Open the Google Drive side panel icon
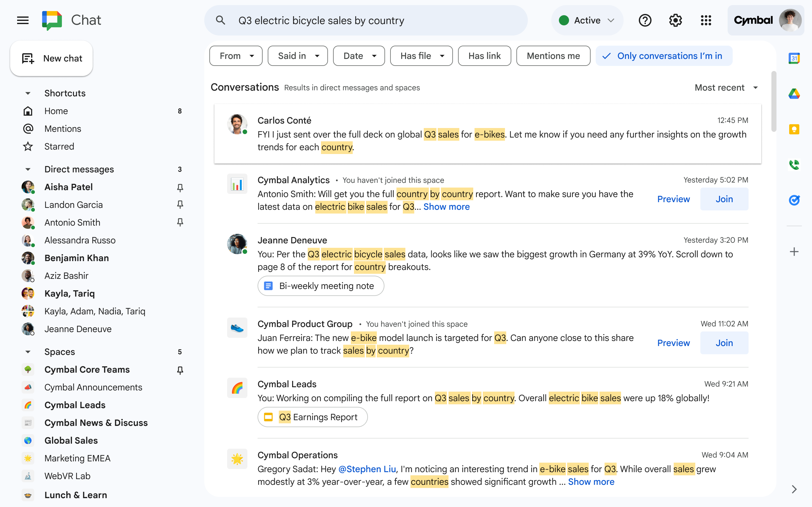 [x=794, y=94]
